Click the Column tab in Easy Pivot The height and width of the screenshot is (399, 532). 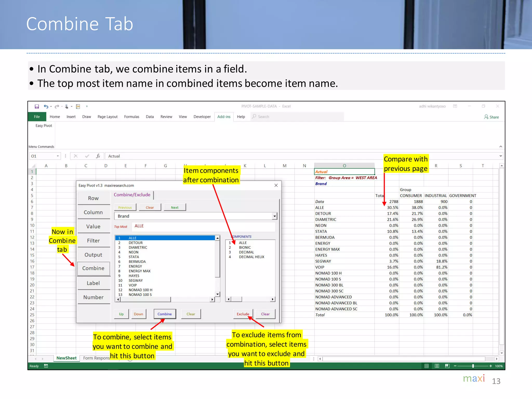[93, 212]
